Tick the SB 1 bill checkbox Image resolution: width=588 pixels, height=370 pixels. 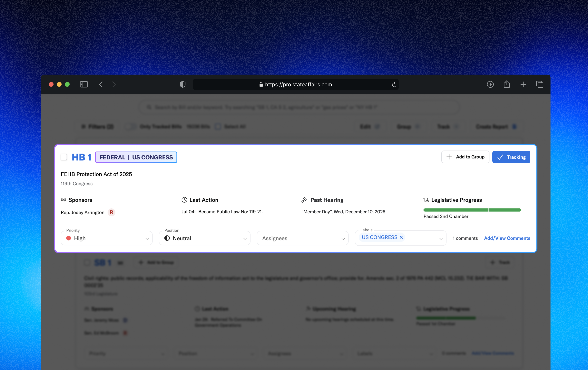pyautogui.click(x=87, y=263)
